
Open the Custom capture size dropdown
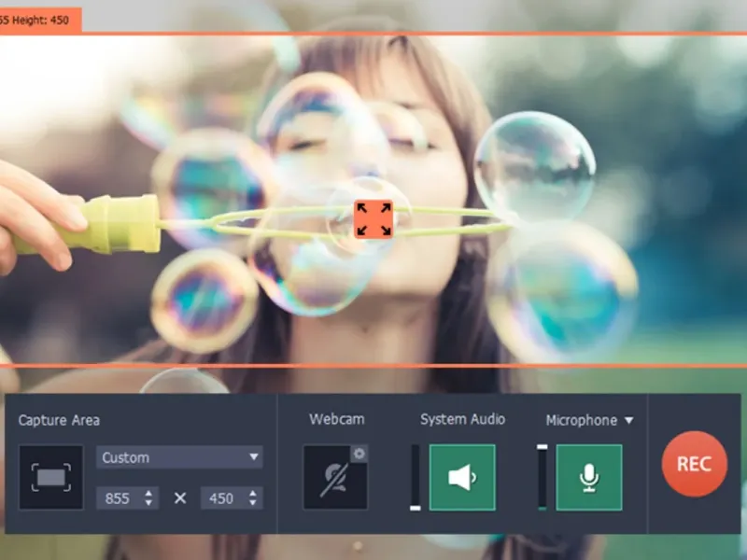tap(179, 457)
